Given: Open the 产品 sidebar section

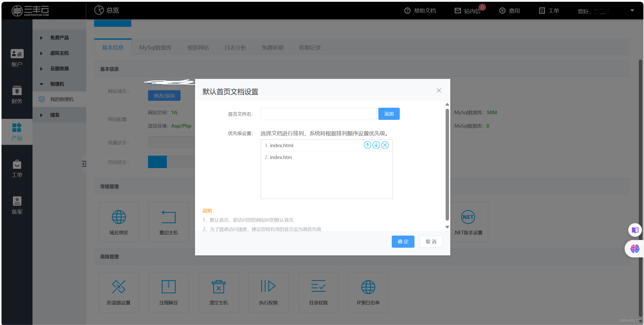Looking at the screenshot, I should click(17, 132).
